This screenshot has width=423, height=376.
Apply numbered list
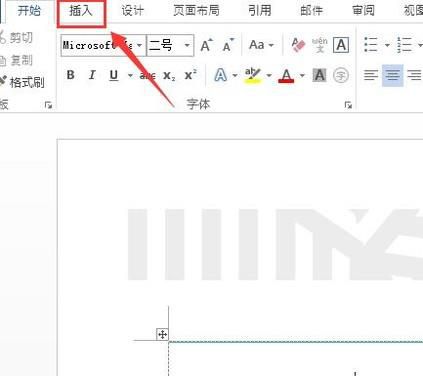[x=404, y=45]
